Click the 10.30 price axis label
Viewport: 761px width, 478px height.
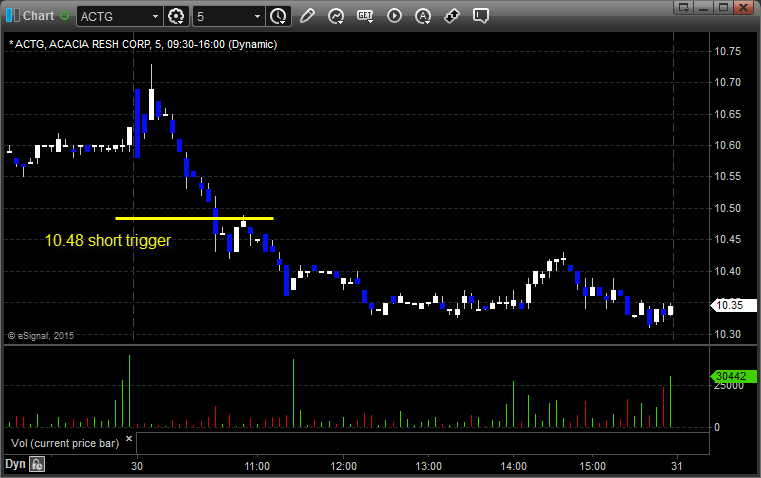[x=728, y=334]
